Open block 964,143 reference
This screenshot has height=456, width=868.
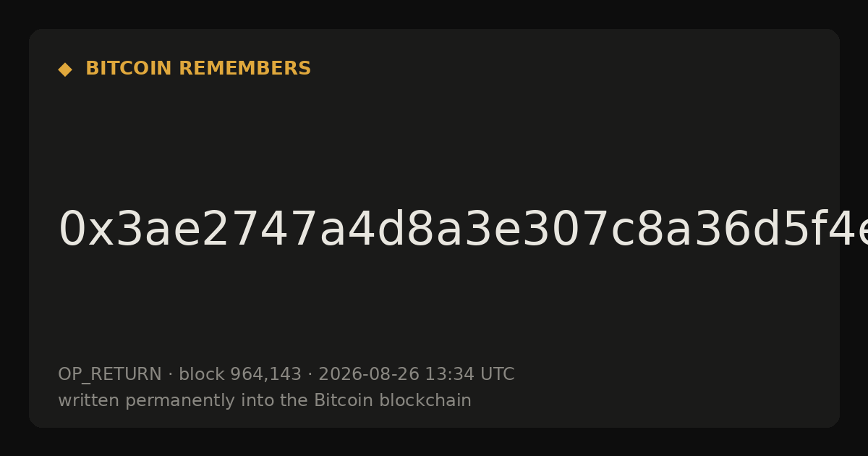240,375
